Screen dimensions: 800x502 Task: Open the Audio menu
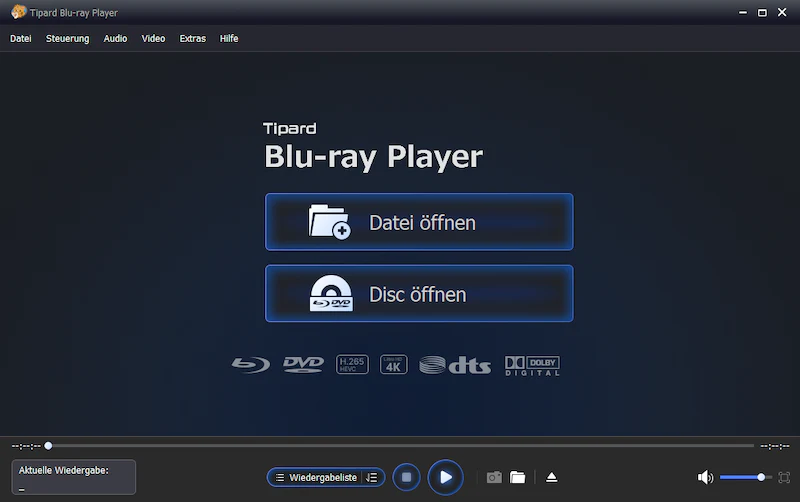coord(115,39)
